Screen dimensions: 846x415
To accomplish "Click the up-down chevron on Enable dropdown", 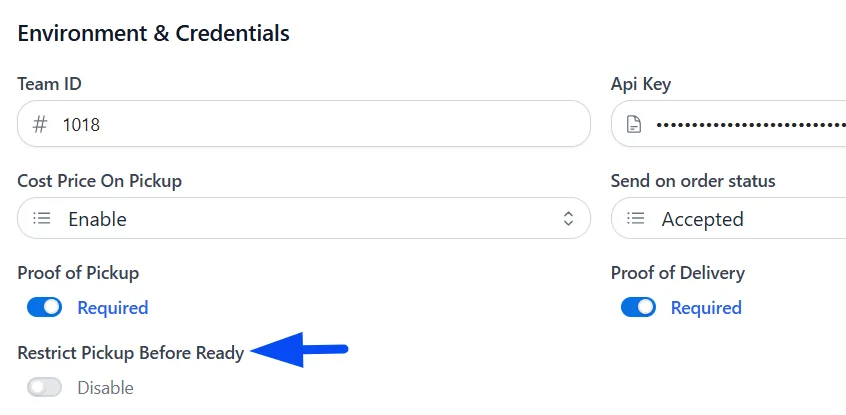I will point(568,219).
